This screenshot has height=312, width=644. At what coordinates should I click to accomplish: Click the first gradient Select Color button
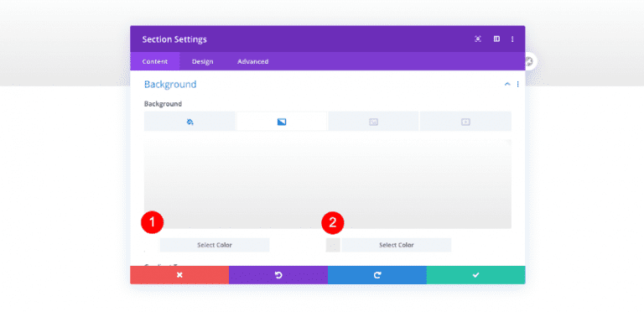(215, 245)
